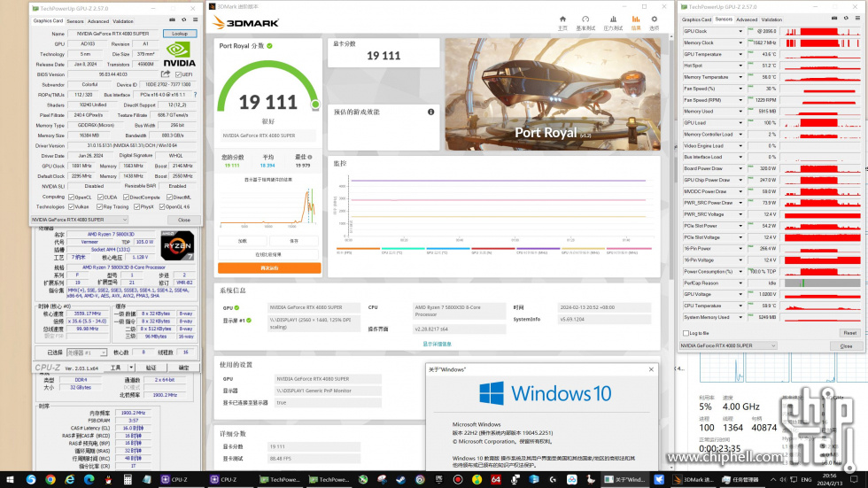The image size is (868, 488).
Task: Open CPU-Z processor selection dropdown
Action: pyautogui.click(x=87, y=352)
